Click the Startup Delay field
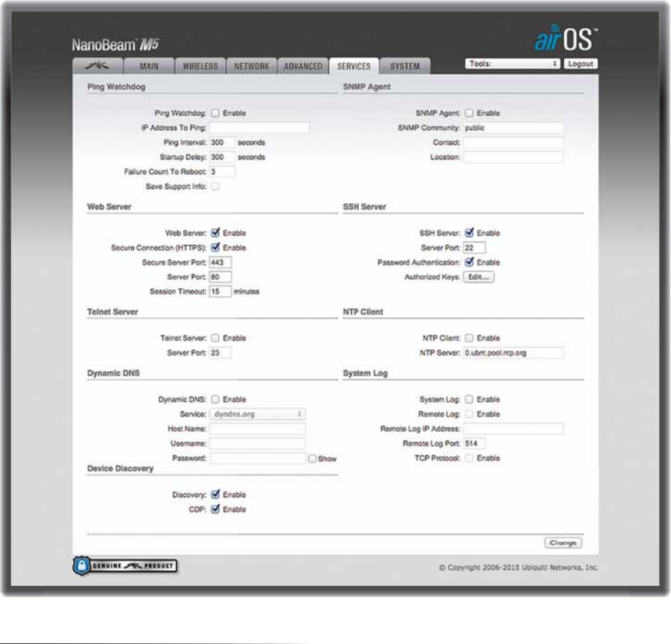Image resolution: width=671 pixels, height=644 pixels. pyautogui.click(x=222, y=157)
